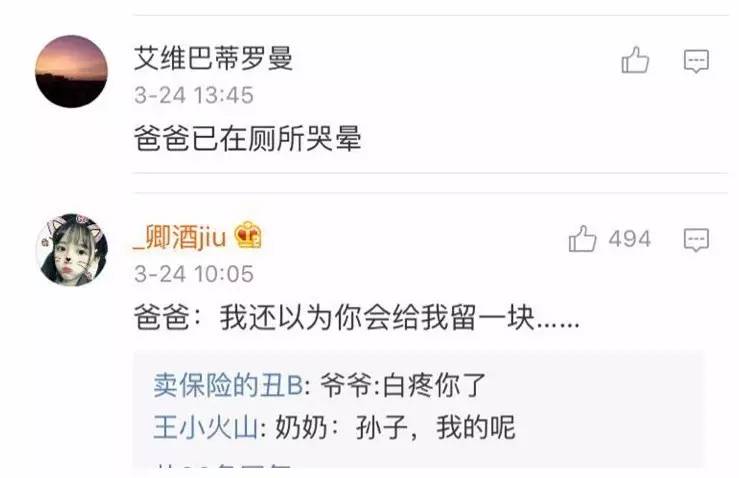Screen dimensions: 739x478
Task: Click timestamp 3-24 10:05
Action: tap(194, 274)
